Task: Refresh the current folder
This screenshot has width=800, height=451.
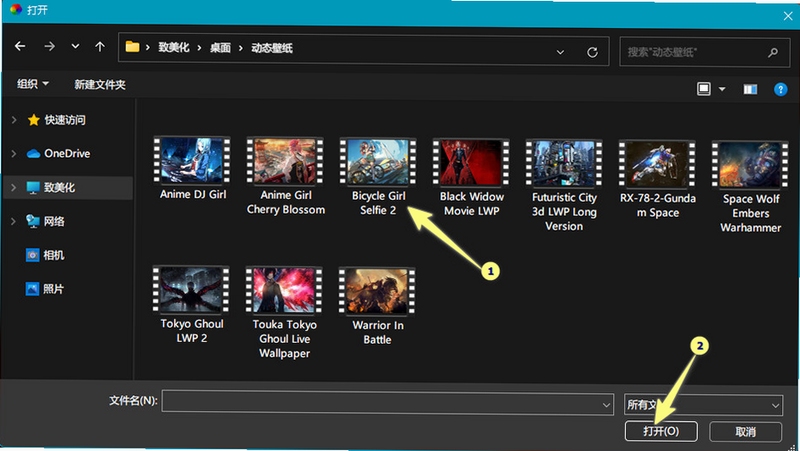Action: click(592, 52)
